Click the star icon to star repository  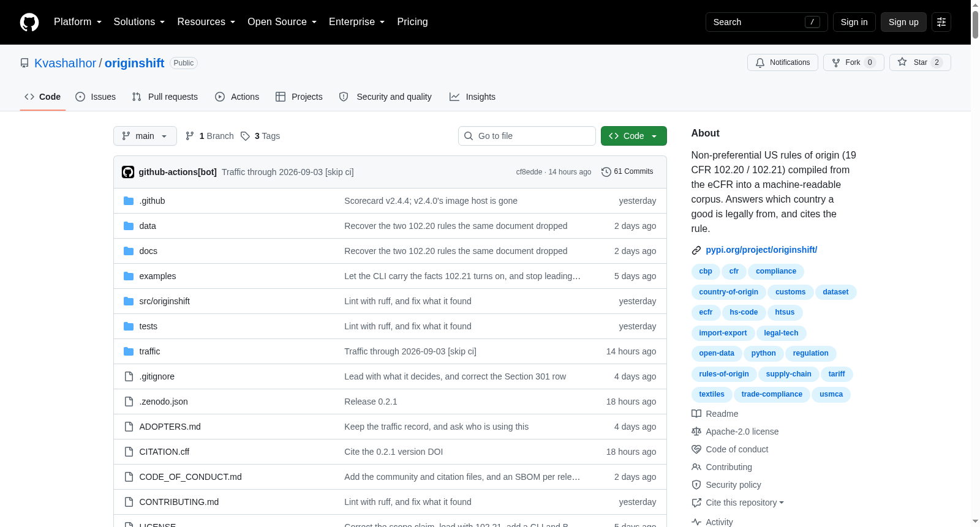[x=902, y=62]
